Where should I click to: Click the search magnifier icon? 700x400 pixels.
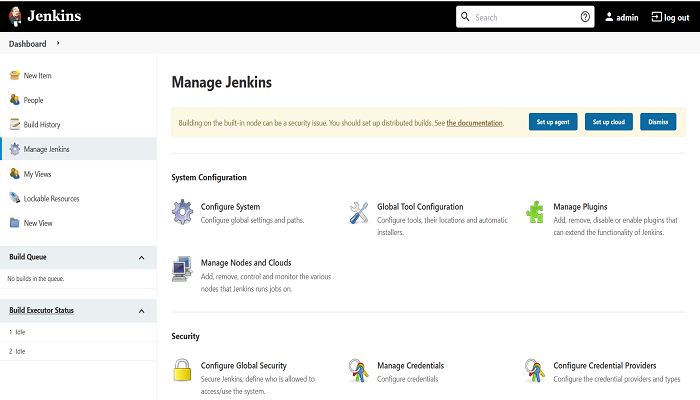465,17
